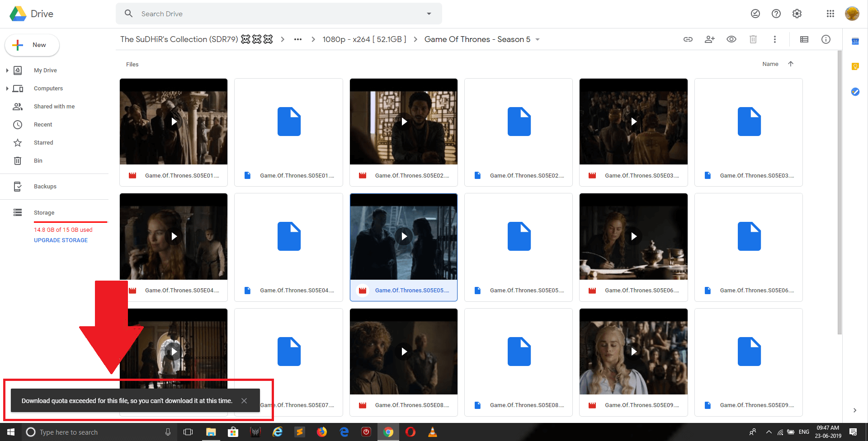Open Task View in taskbar

pyautogui.click(x=188, y=432)
